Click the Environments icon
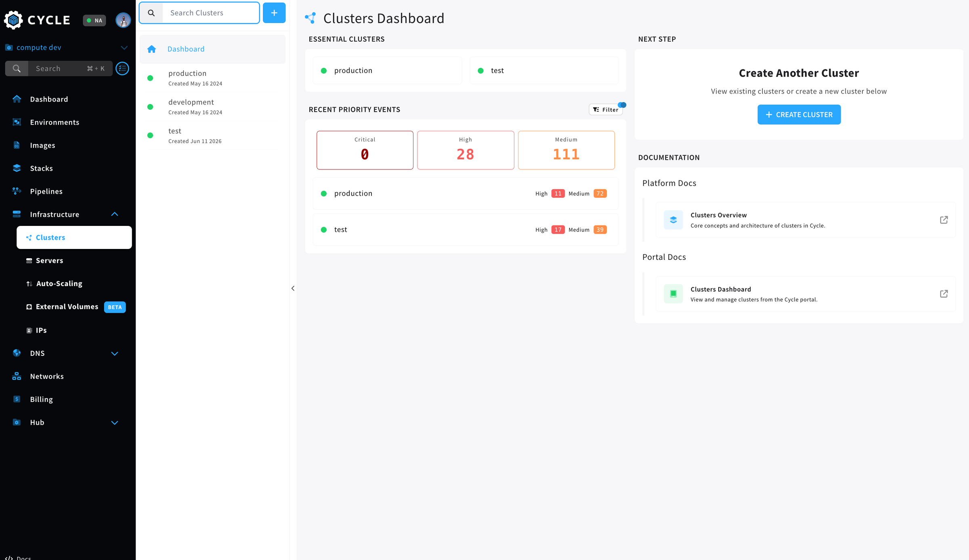 (17, 122)
